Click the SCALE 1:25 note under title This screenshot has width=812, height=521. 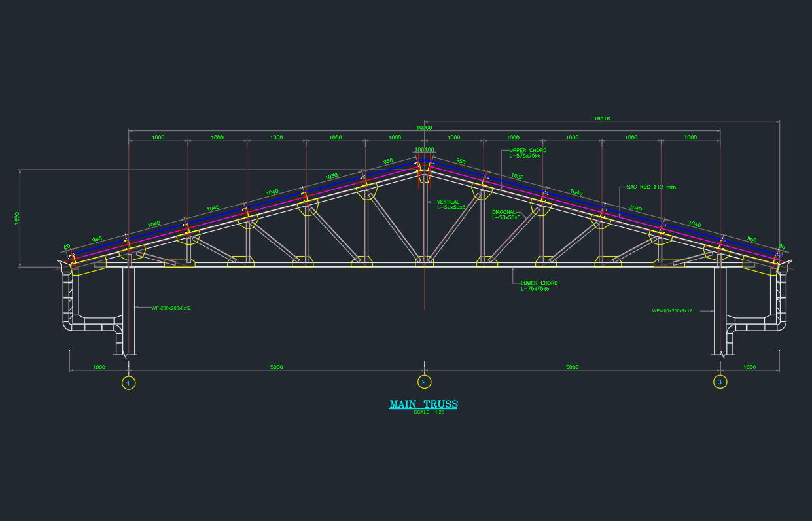(429, 412)
